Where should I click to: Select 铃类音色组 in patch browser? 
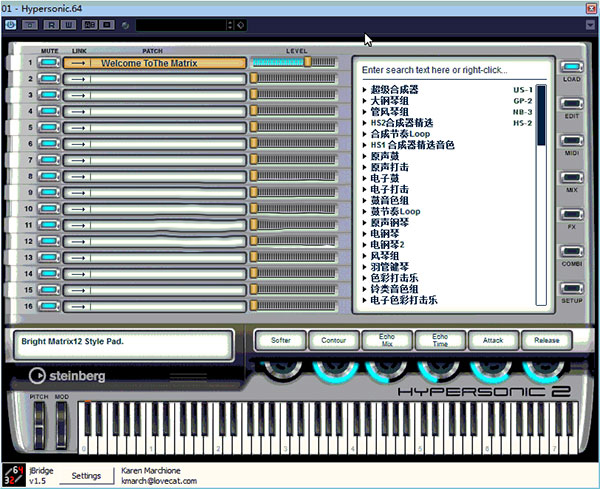click(395, 289)
